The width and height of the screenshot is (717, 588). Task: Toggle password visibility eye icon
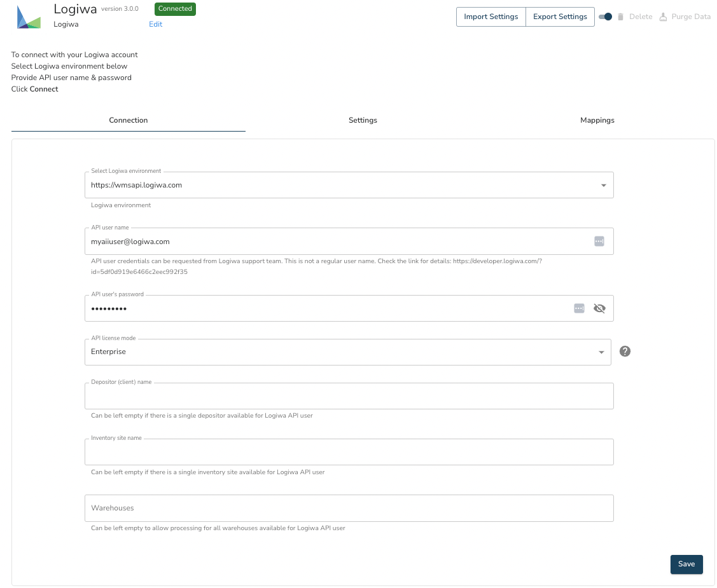599,308
